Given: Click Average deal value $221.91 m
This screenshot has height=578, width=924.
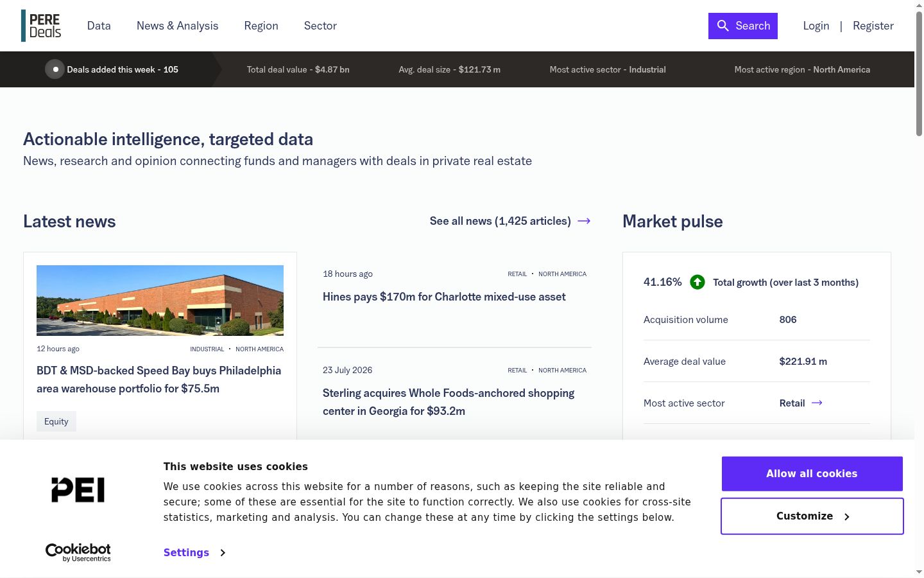Looking at the screenshot, I should click(x=803, y=362).
